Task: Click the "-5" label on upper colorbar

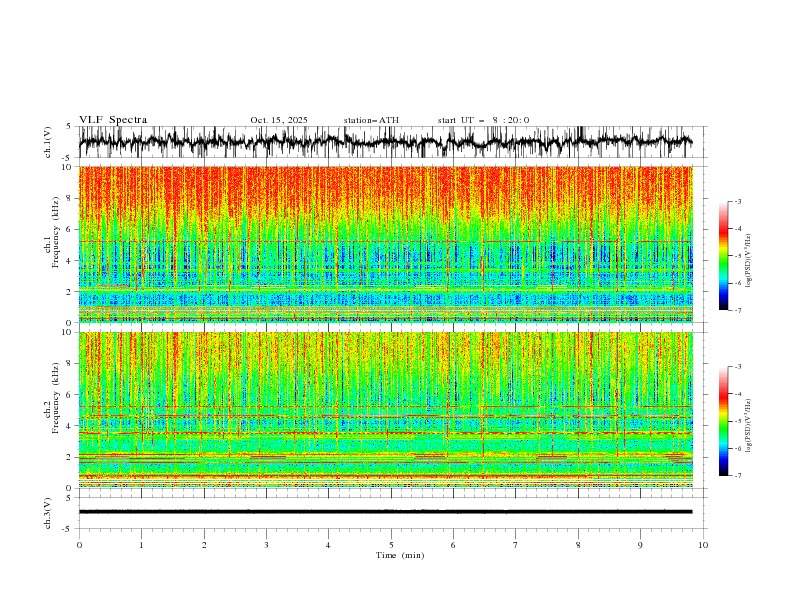Action: 738,256
